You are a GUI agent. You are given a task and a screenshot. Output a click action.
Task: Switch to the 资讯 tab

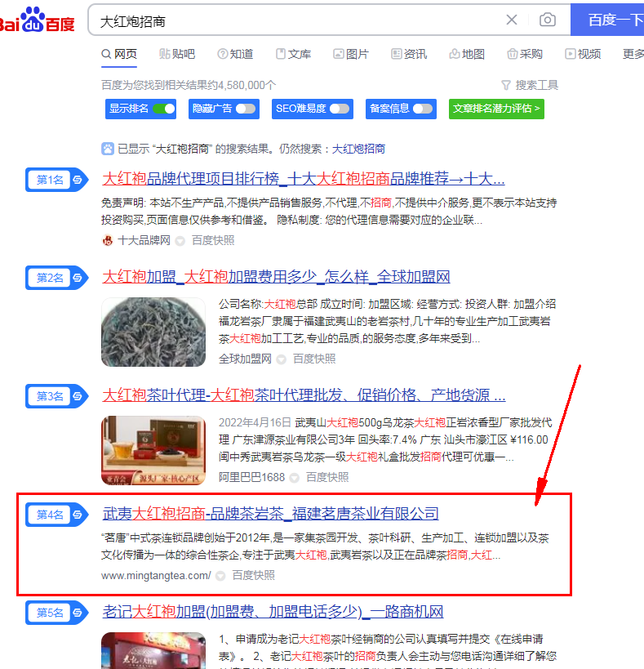(x=408, y=54)
